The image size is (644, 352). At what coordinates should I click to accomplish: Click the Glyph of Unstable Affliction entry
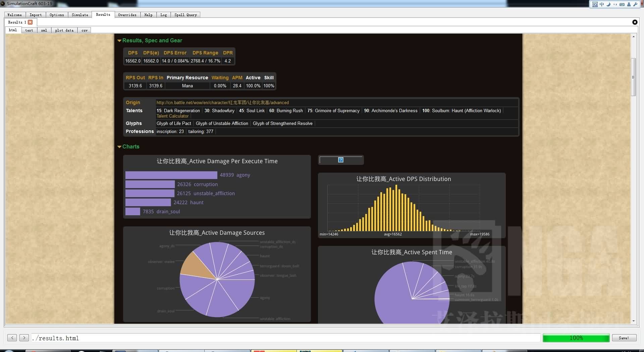(222, 124)
